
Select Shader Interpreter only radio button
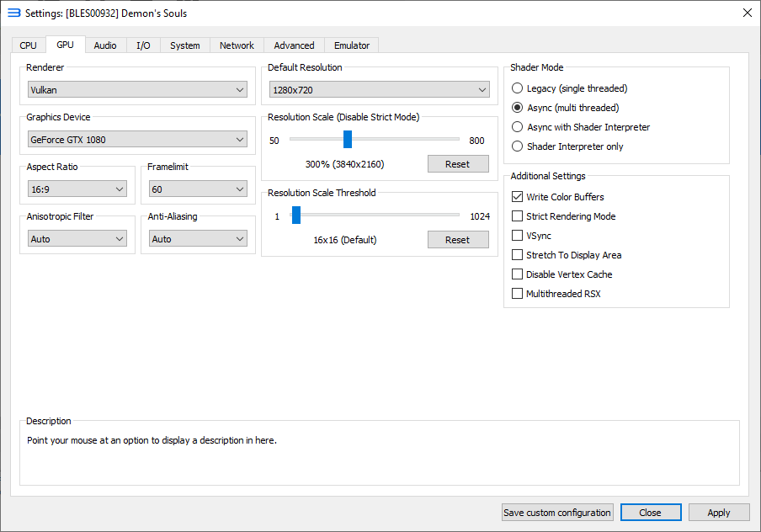click(518, 146)
